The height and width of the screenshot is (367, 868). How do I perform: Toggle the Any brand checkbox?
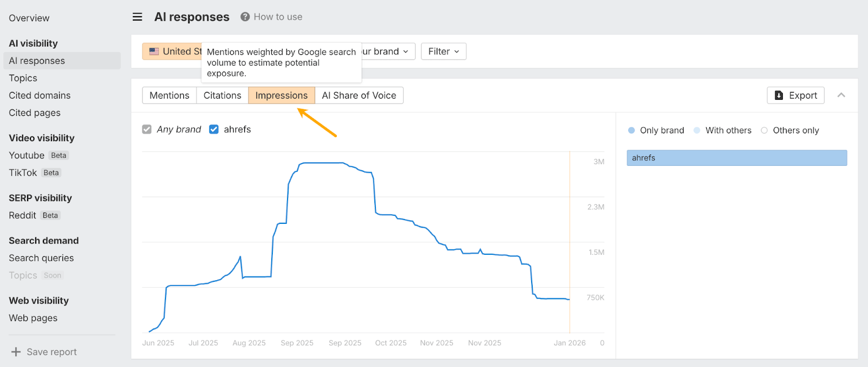click(x=147, y=129)
